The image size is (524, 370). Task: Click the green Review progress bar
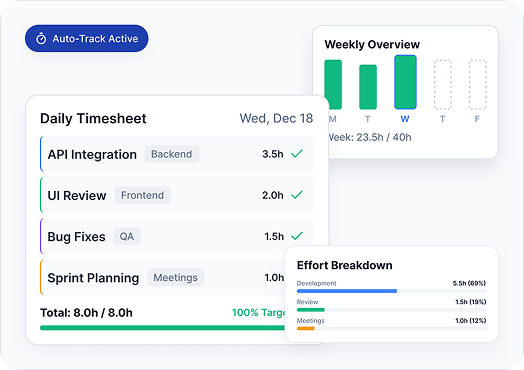tap(311, 310)
